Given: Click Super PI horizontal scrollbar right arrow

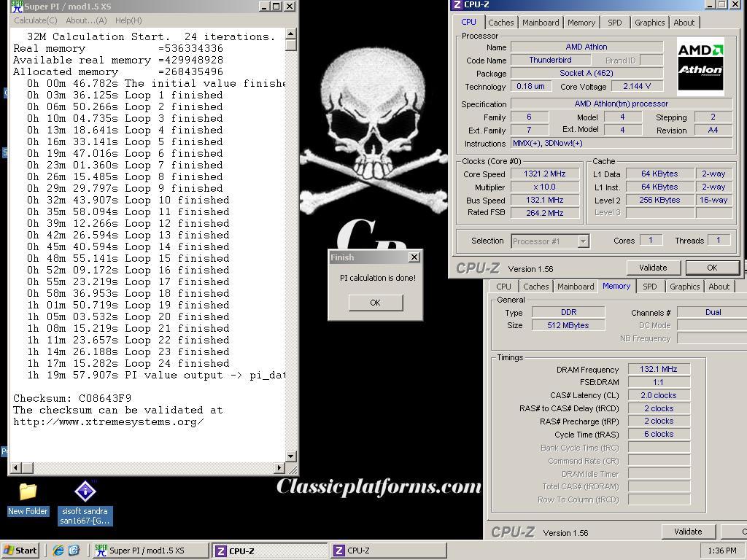Looking at the screenshot, I should pos(279,467).
